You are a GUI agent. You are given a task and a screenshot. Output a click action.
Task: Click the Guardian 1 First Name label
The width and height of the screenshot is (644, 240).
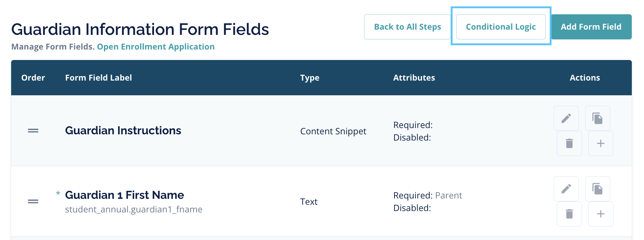(124, 195)
